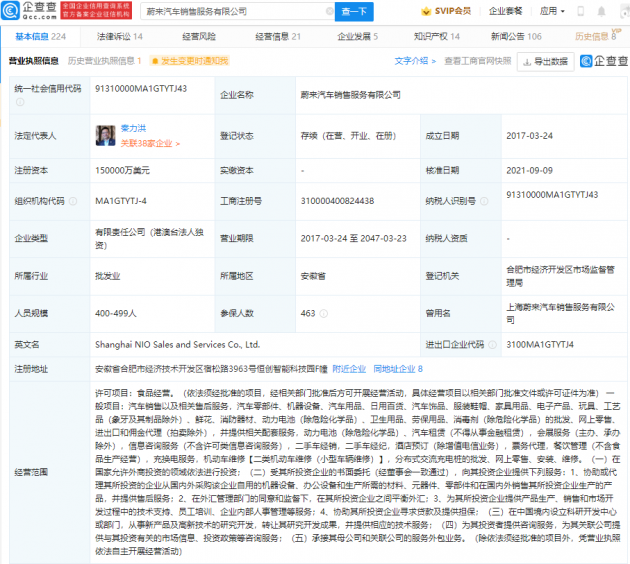Click info icon next to 纳税人识别号

[x=484, y=201]
